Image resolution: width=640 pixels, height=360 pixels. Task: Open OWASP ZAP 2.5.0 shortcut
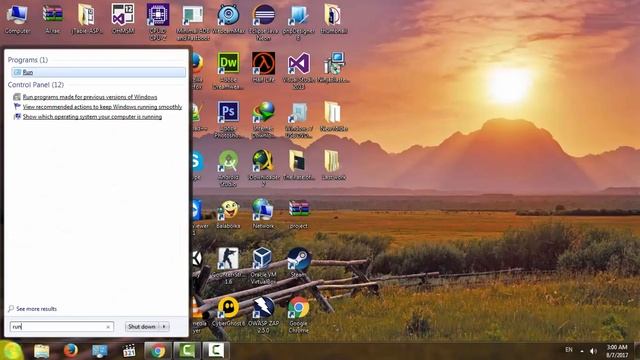pos(264,314)
